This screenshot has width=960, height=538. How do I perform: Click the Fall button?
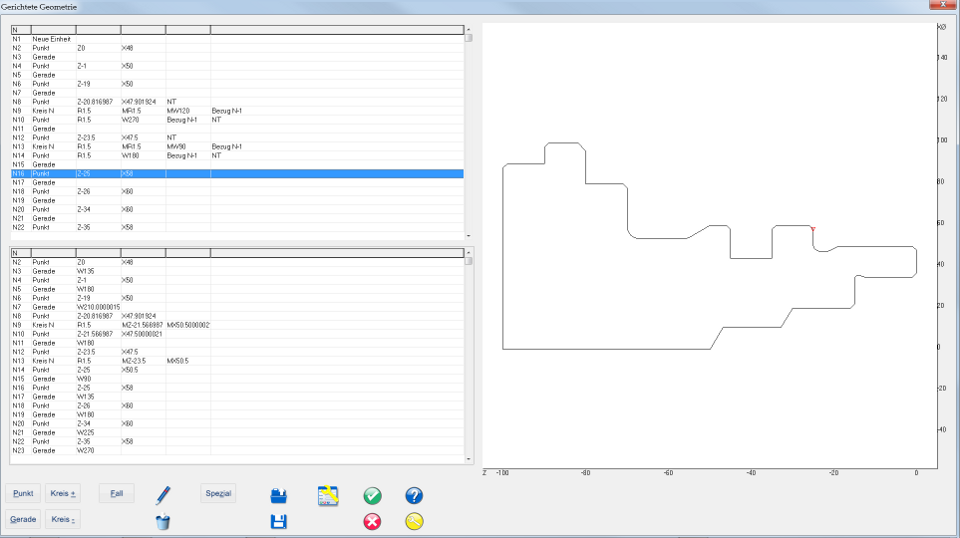(116, 493)
